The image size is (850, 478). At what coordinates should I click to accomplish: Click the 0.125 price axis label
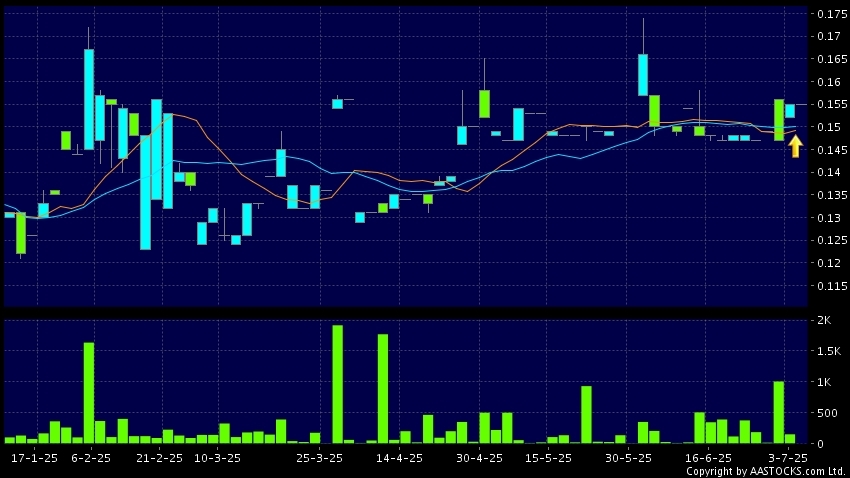click(x=832, y=240)
